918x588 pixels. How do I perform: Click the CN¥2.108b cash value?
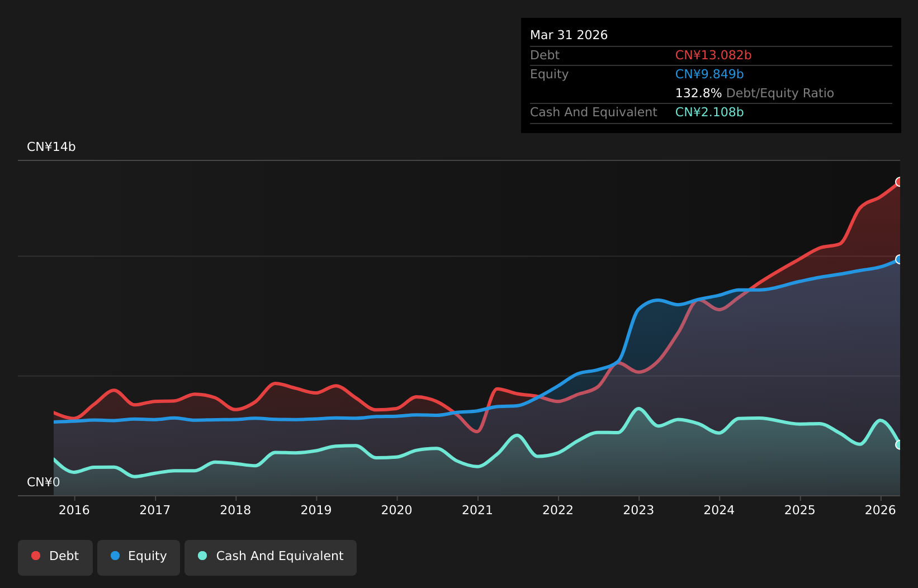click(709, 112)
